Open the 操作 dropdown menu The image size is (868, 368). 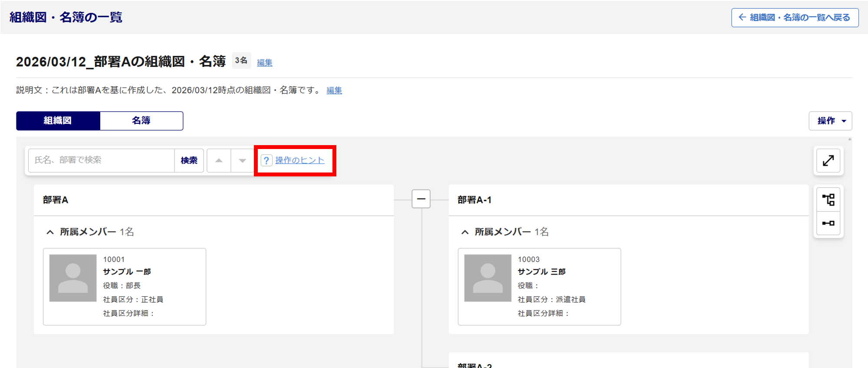coord(830,121)
